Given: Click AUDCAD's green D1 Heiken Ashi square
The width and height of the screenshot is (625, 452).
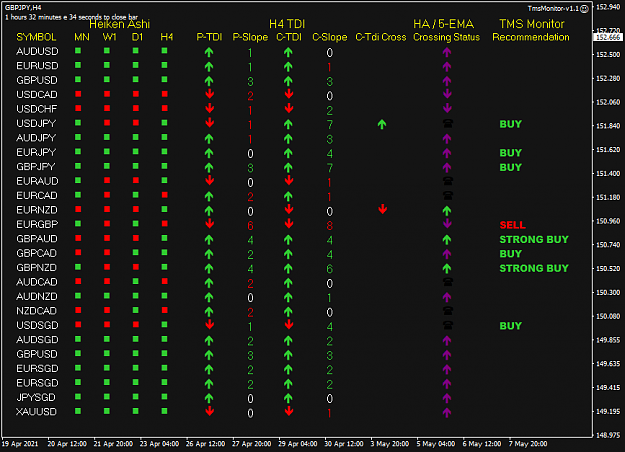Looking at the screenshot, I should click(136, 281).
